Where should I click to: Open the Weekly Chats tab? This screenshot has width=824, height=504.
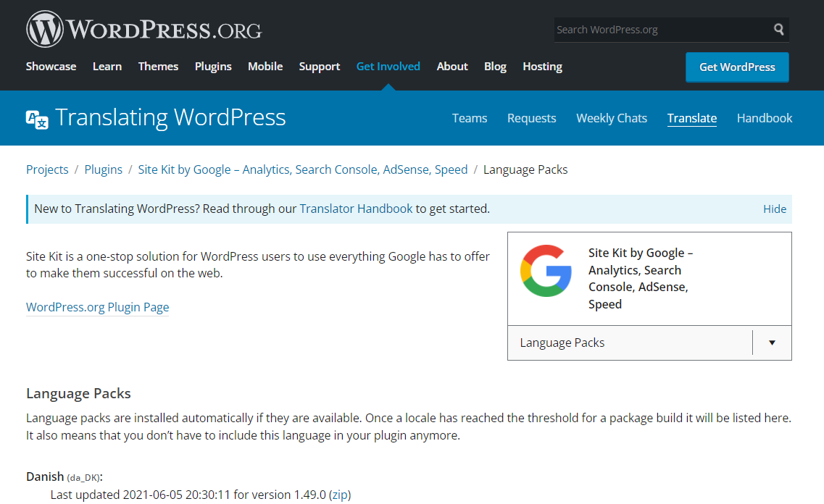click(612, 118)
